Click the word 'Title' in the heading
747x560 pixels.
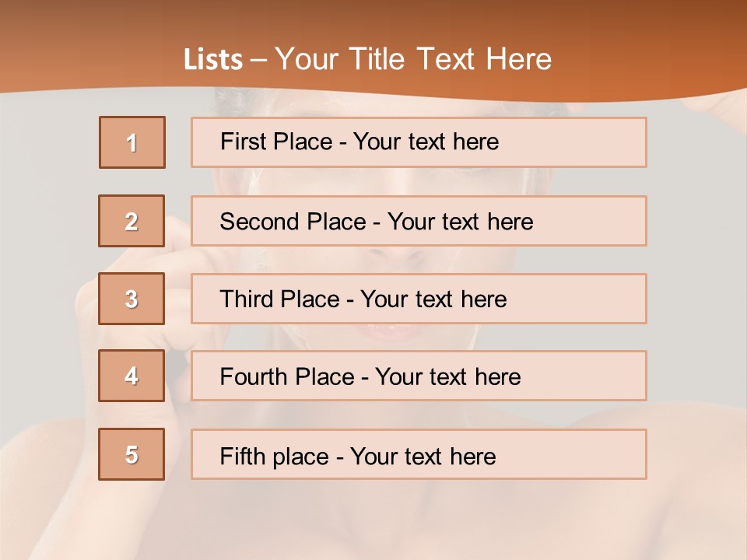[x=377, y=59]
